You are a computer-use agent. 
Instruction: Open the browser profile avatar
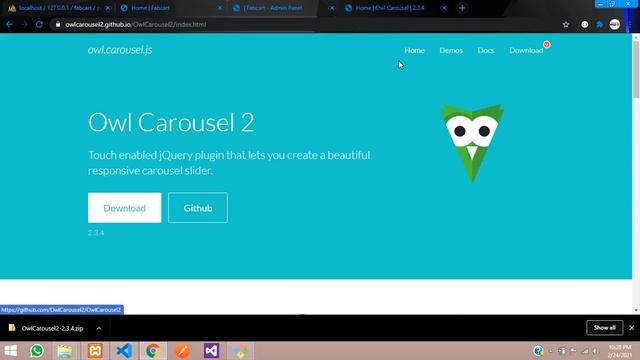(615, 24)
